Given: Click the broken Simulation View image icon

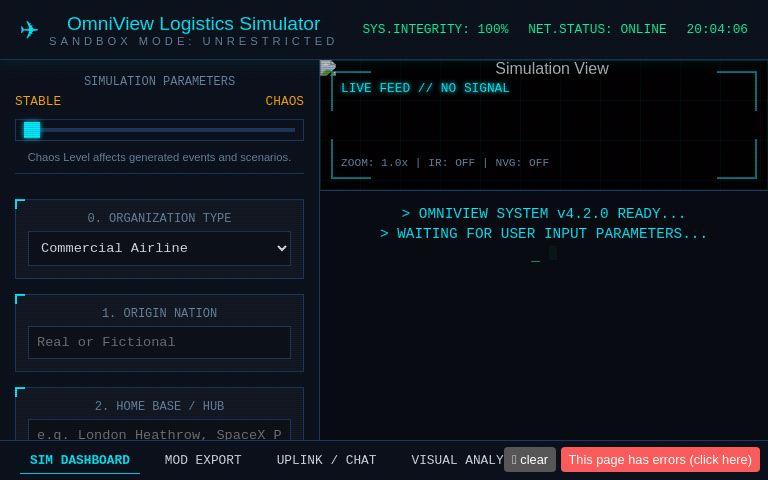Looking at the screenshot, I should (x=328, y=68).
